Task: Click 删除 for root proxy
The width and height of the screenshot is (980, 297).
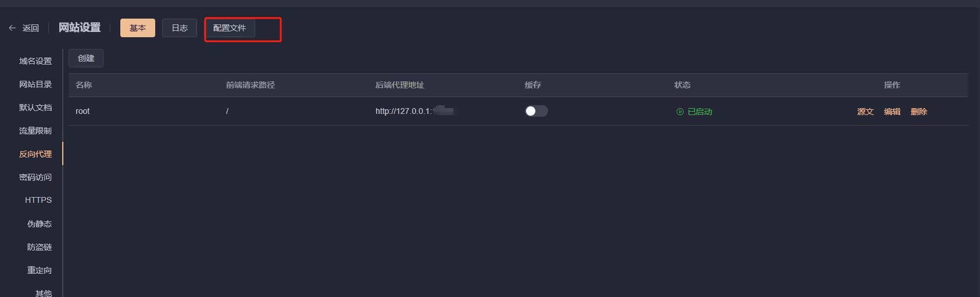Action: (x=919, y=112)
